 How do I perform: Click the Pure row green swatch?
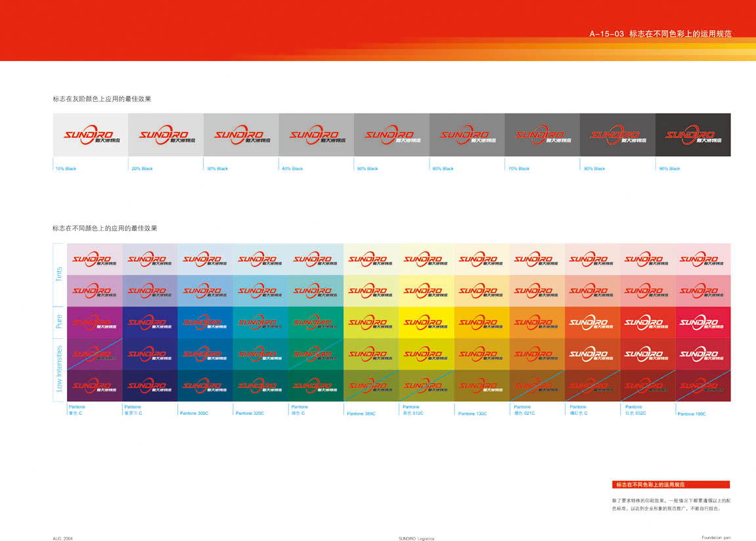click(316, 322)
